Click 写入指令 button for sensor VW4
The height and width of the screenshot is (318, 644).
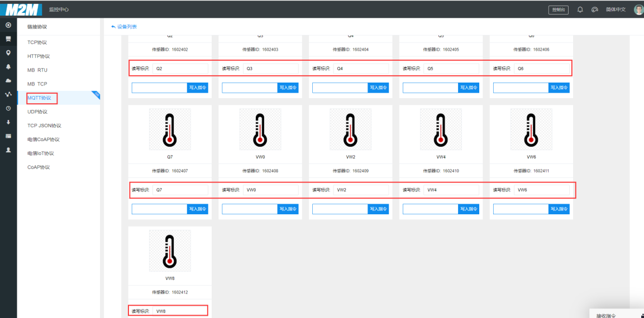coord(469,209)
